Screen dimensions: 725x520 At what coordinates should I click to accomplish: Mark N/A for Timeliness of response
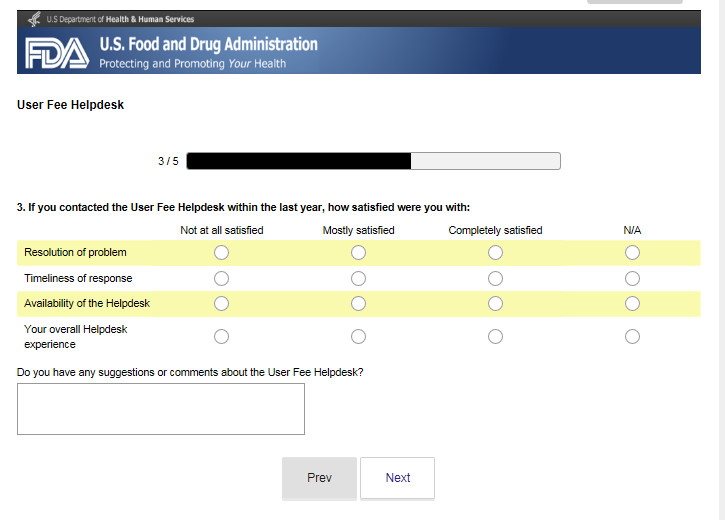pos(632,278)
